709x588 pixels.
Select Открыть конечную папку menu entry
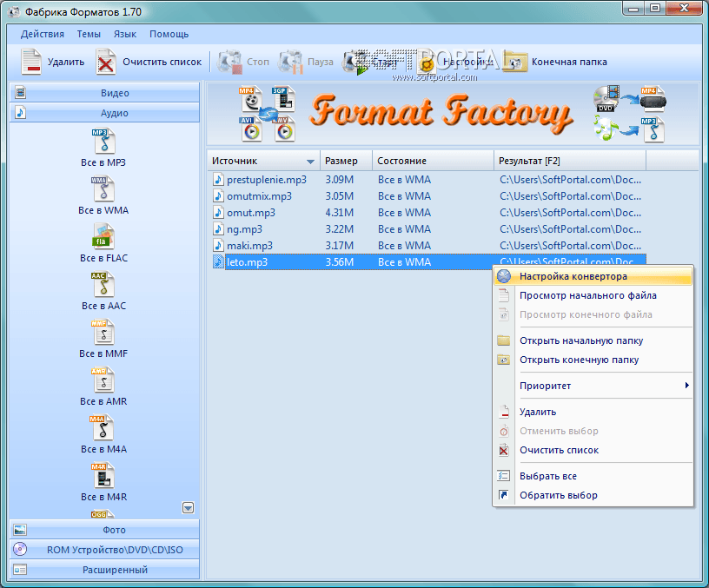tap(593, 360)
